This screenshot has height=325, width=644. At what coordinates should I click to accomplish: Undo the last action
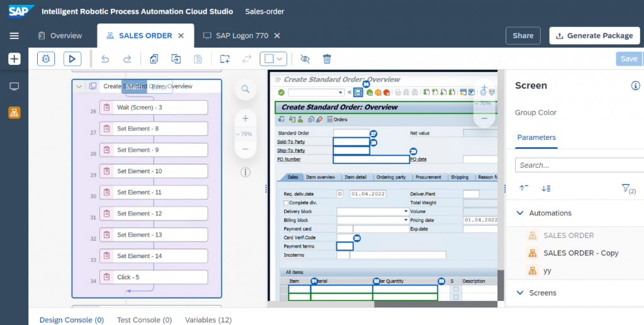point(105,59)
